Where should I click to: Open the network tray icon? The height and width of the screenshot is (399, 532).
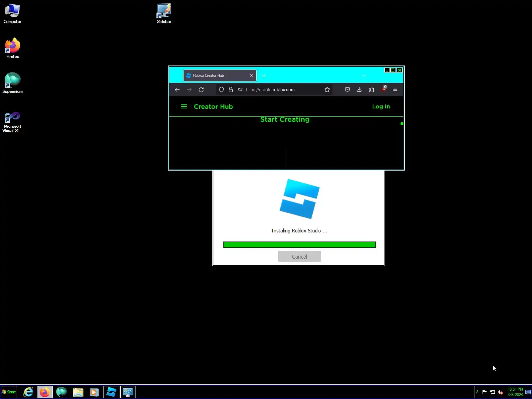click(492, 392)
